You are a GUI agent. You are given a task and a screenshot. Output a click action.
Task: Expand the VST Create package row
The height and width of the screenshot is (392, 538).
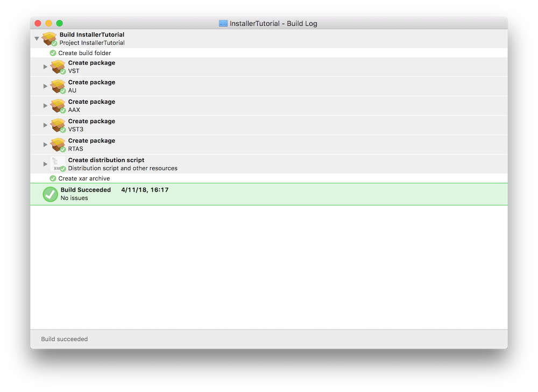click(45, 67)
